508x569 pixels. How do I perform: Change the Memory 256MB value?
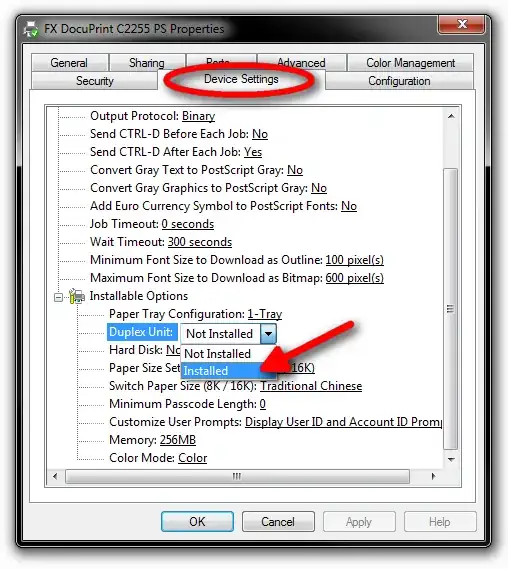178,440
